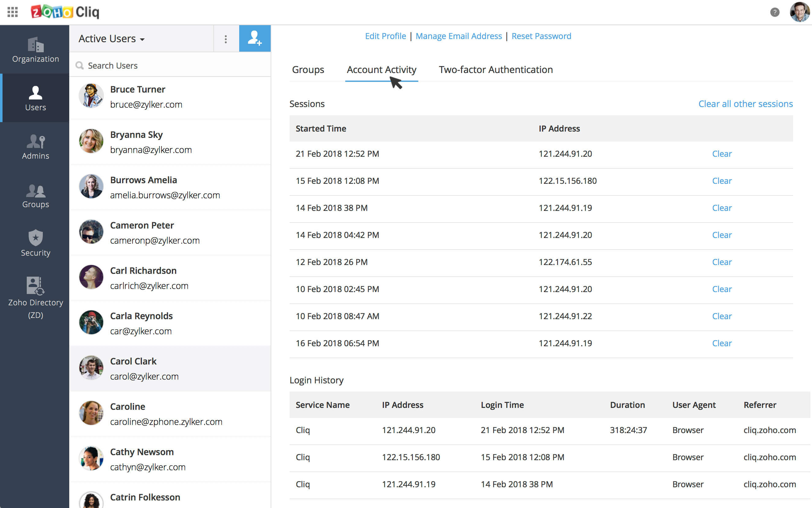Click the Duration column header

[627, 405]
